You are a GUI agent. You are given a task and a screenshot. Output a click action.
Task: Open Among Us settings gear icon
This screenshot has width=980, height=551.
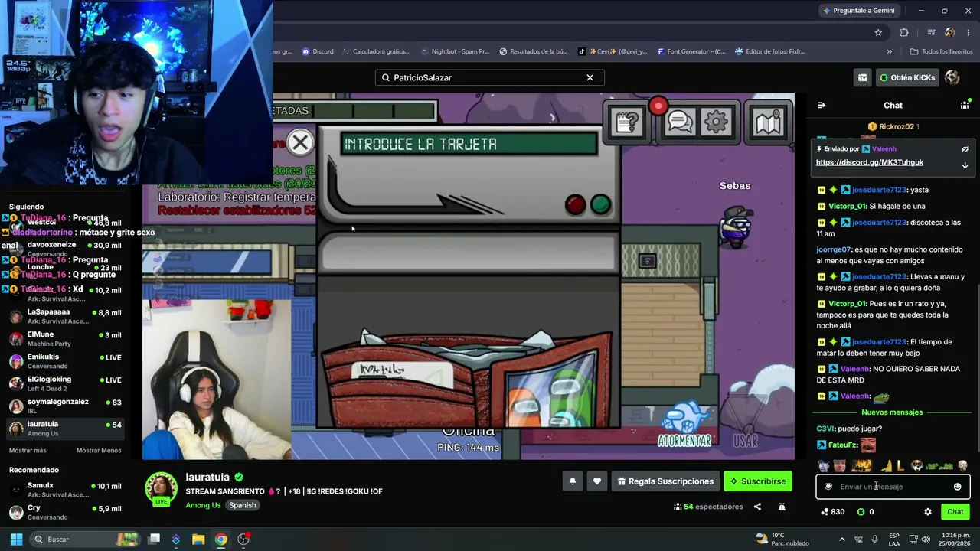pyautogui.click(x=716, y=122)
